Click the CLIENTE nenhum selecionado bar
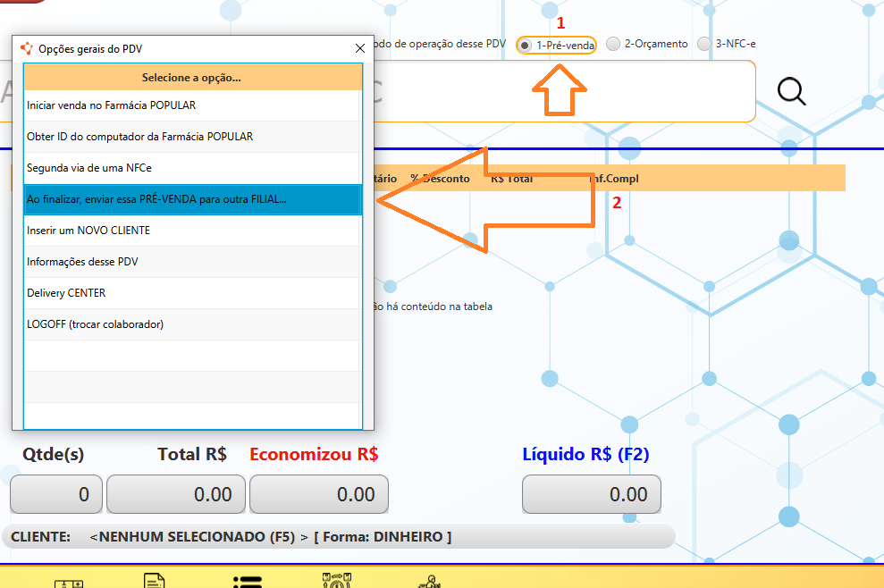This screenshot has height=588, width=884. point(338,537)
